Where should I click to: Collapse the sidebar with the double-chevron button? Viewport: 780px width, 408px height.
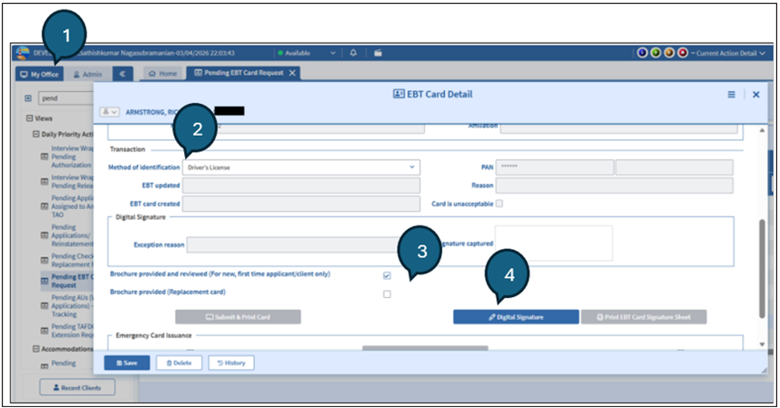click(122, 74)
